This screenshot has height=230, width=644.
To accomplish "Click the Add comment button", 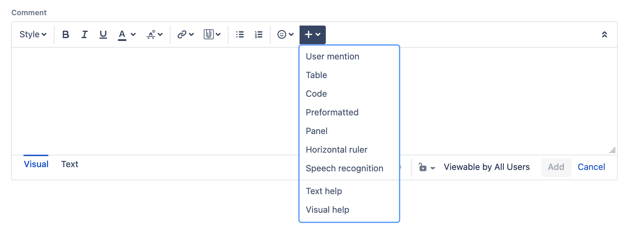I will pyautogui.click(x=556, y=167).
